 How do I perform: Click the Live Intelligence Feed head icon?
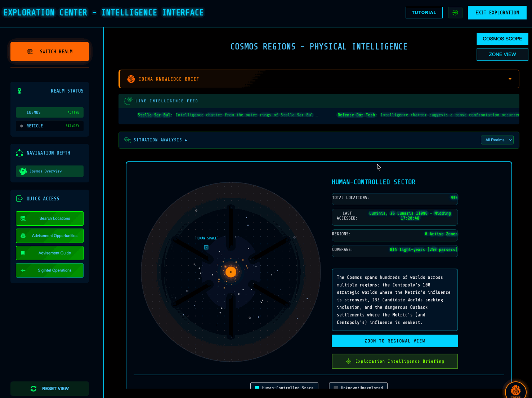pos(128,101)
